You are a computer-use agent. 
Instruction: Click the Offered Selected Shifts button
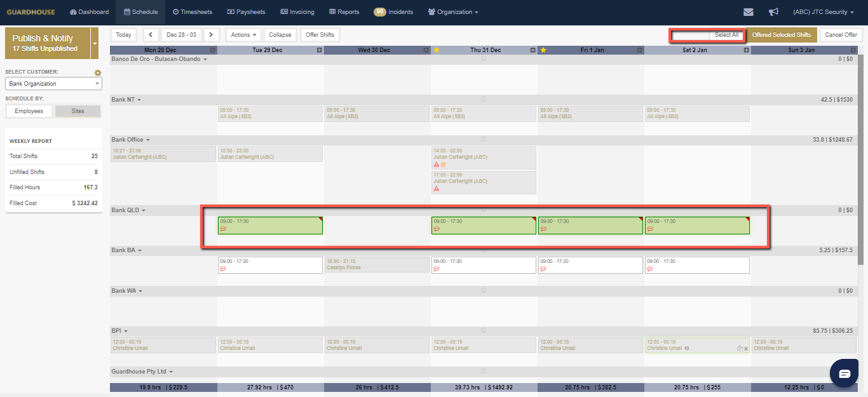click(x=782, y=35)
